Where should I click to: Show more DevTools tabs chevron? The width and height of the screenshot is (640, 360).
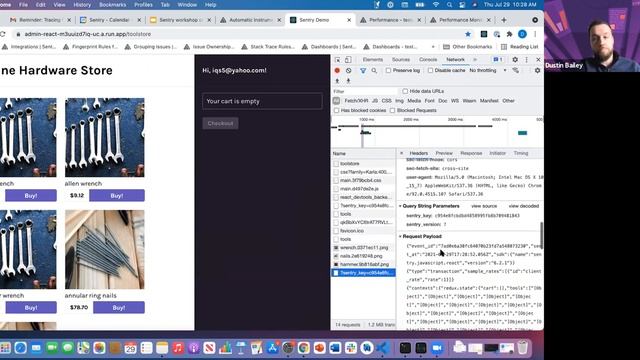[x=475, y=60]
